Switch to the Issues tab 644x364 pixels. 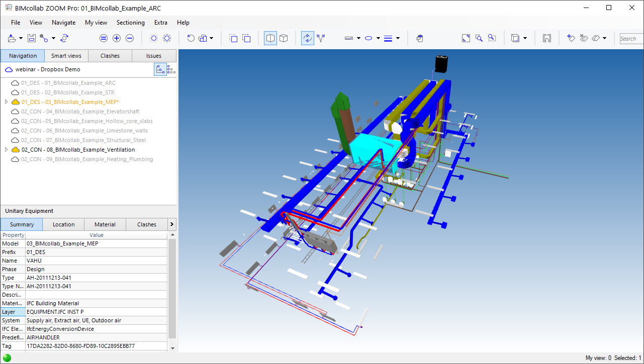[154, 56]
